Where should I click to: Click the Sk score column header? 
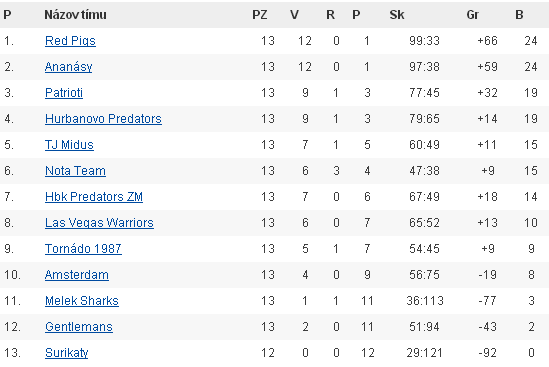(x=397, y=15)
